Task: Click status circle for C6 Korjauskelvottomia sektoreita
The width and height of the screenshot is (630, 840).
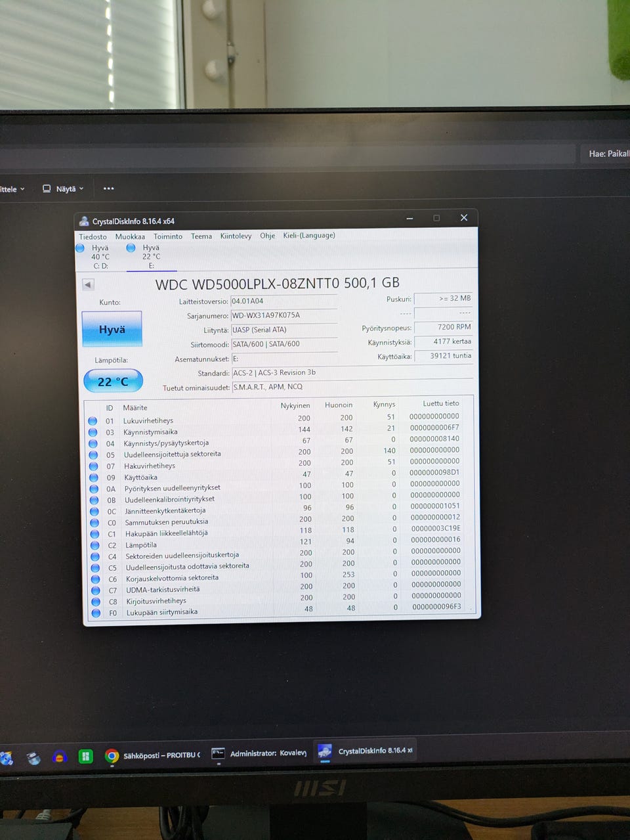Action: (x=95, y=579)
